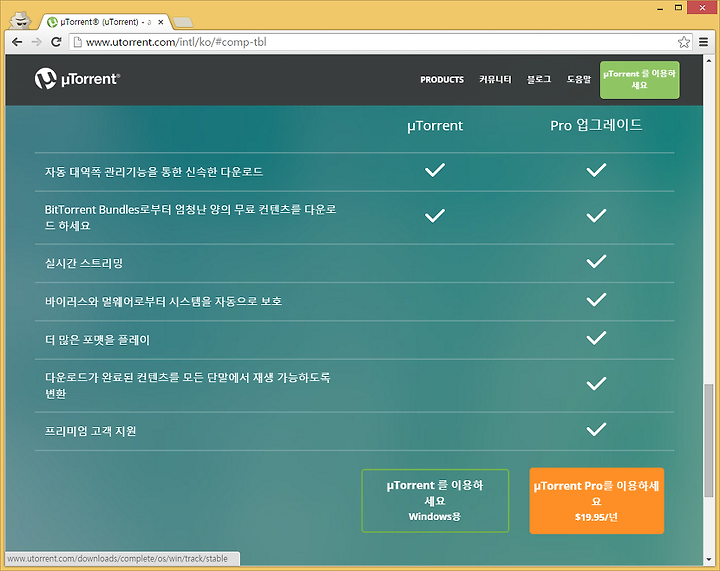This screenshot has height=571, width=720.
Task: Click the vertical scrollbar thumb
Action: click(709, 441)
